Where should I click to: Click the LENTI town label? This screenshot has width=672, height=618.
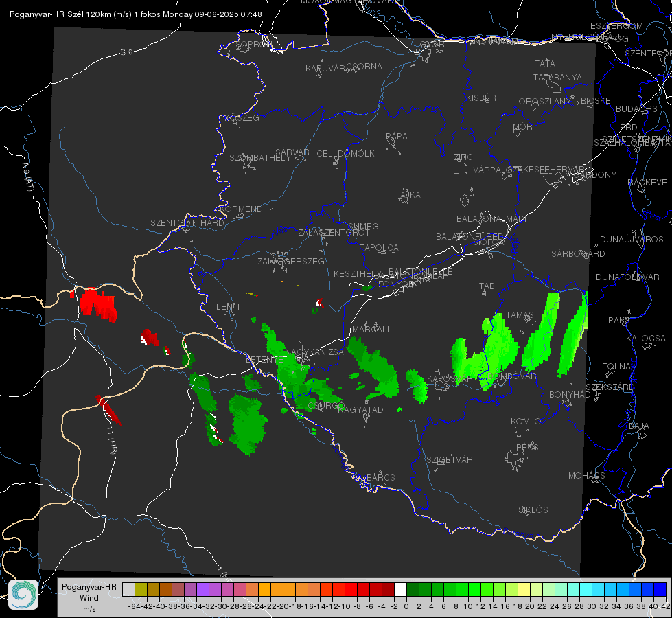tap(228, 307)
